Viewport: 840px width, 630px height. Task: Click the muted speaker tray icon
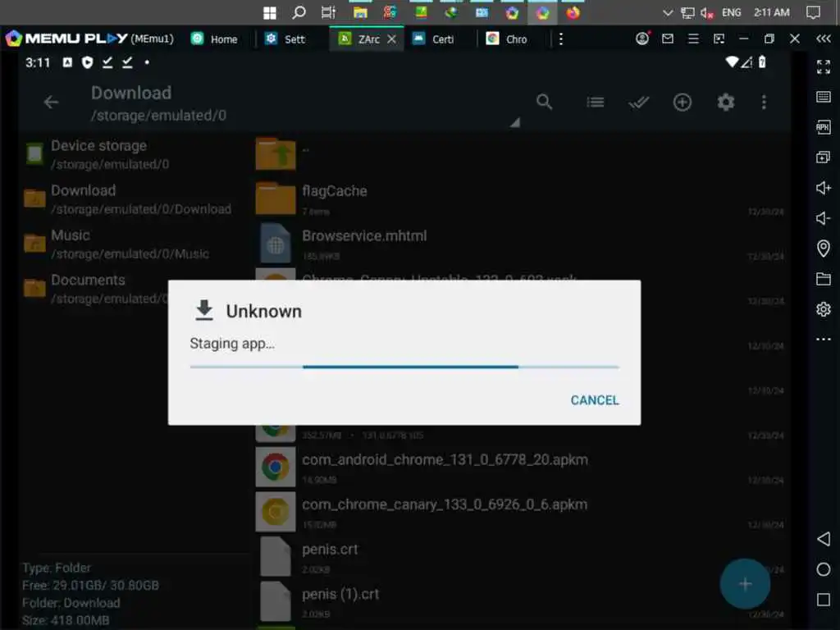[x=706, y=13]
